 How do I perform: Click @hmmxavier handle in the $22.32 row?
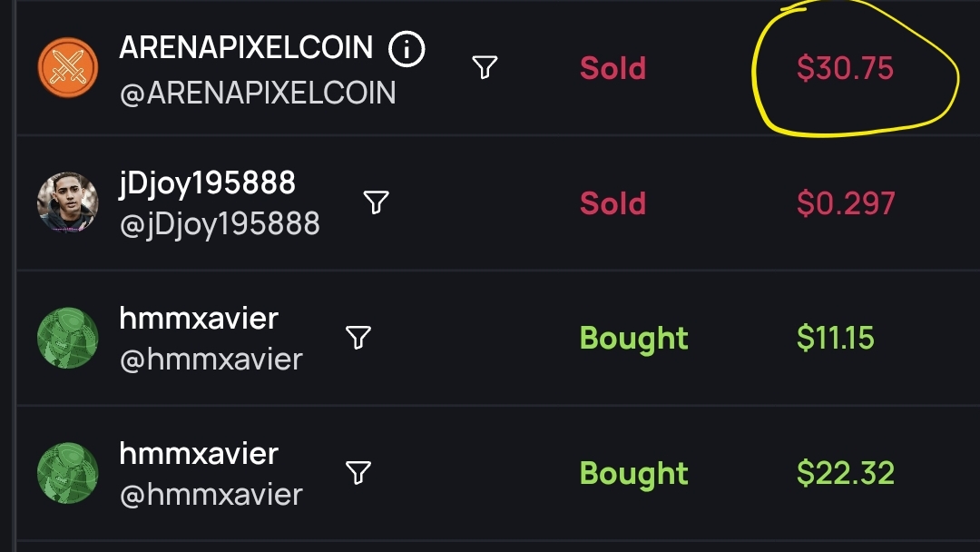coord(211,495)
